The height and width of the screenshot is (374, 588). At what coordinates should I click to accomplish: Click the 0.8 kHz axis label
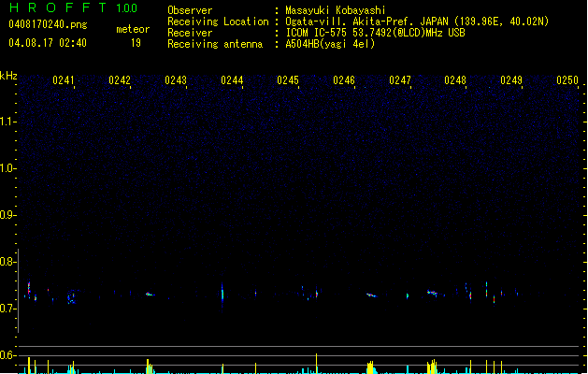pyautogui.click(x=7, y=262)
